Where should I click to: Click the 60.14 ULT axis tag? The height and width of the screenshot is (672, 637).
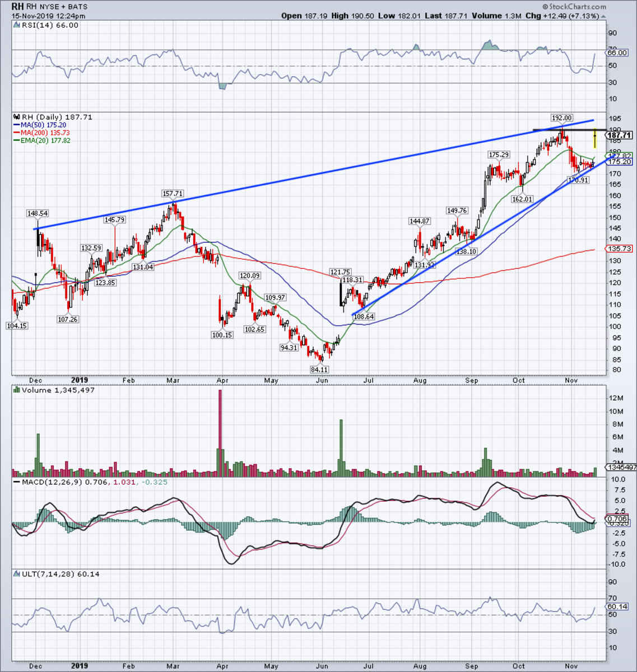point(618,606)
